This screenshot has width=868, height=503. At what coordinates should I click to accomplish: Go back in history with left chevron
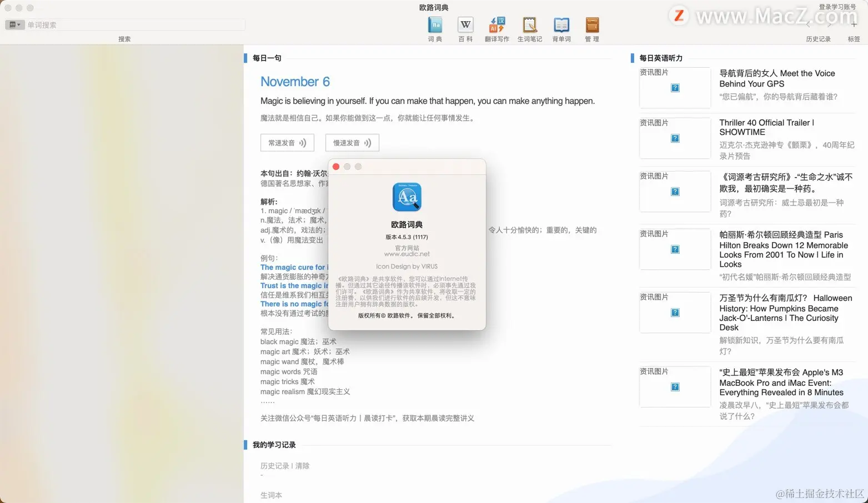pyautogui.click(x=808, y=24)
